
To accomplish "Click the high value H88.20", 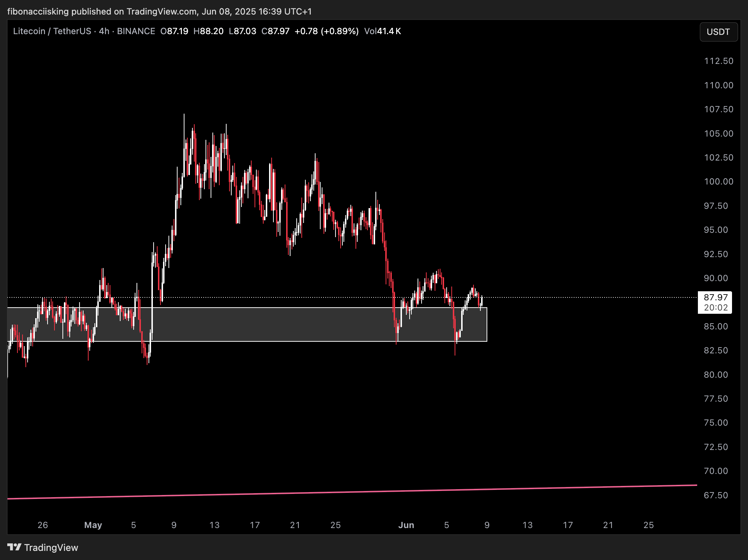I will tap(208, 31).
